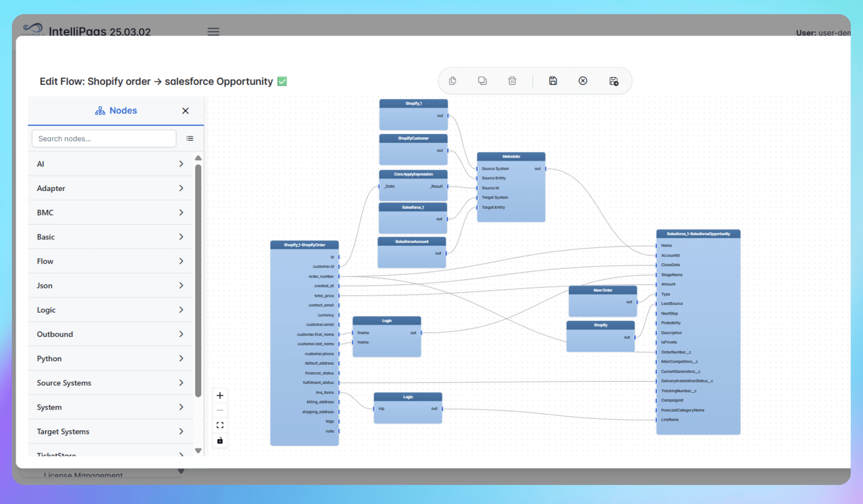Open the hamburger menu at the top
Viewport: 863px width, 504px height.
213,31
